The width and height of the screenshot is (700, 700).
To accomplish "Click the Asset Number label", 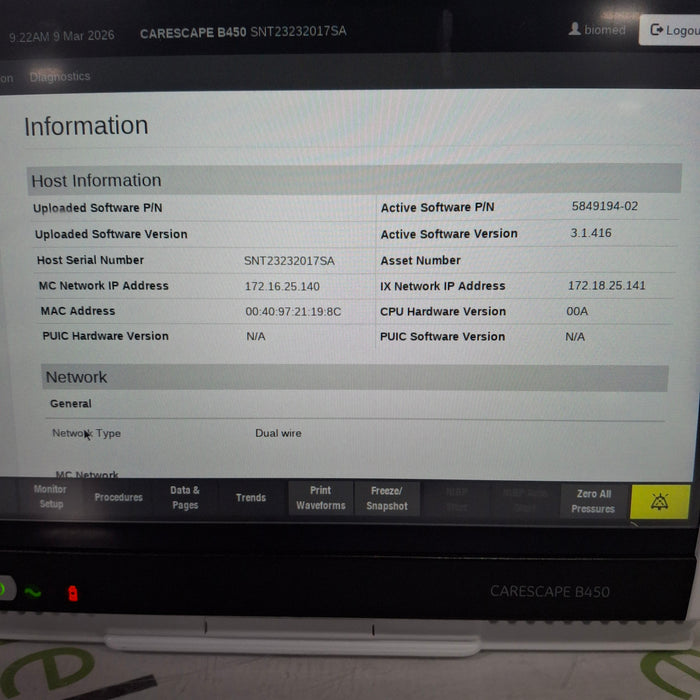I will [x=420, y=260].
